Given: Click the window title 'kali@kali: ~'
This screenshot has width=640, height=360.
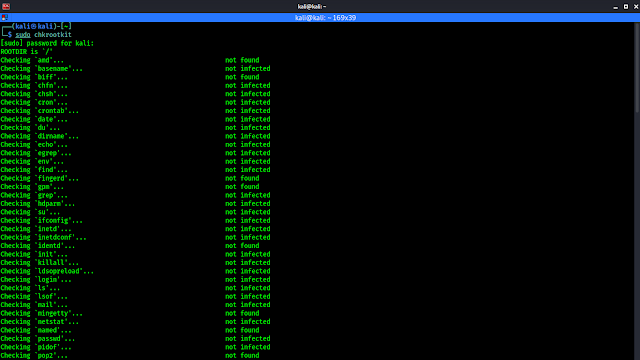Looking at the screenshot, I should [312, 6].
